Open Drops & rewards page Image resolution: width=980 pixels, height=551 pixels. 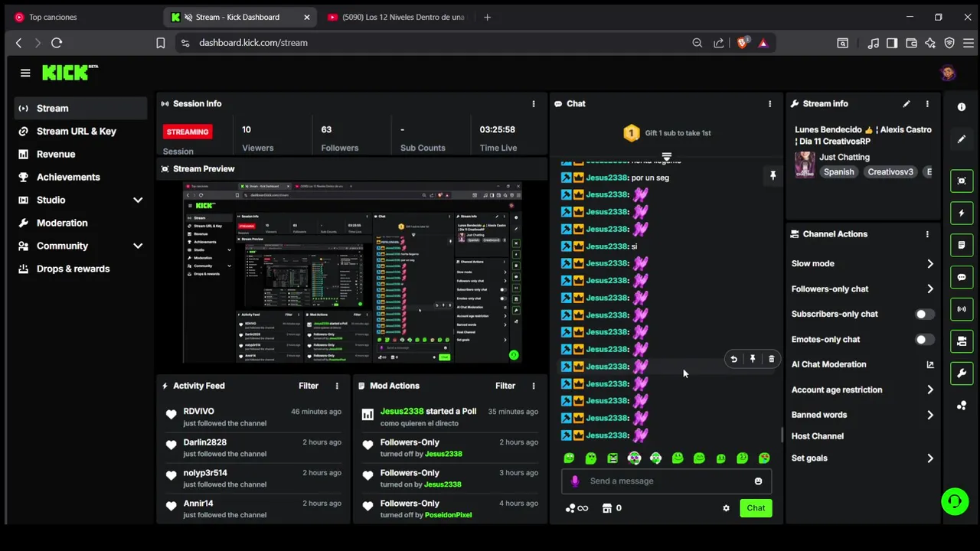(80, 269)
